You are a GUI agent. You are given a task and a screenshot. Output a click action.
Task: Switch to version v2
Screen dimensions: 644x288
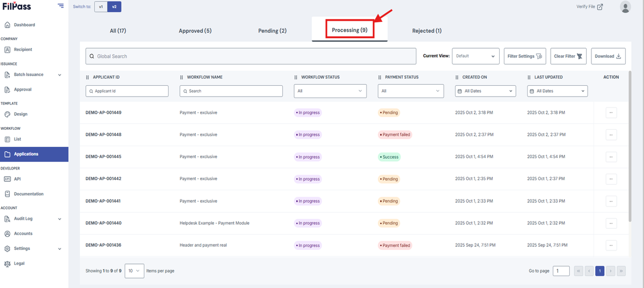pos(114,6)
